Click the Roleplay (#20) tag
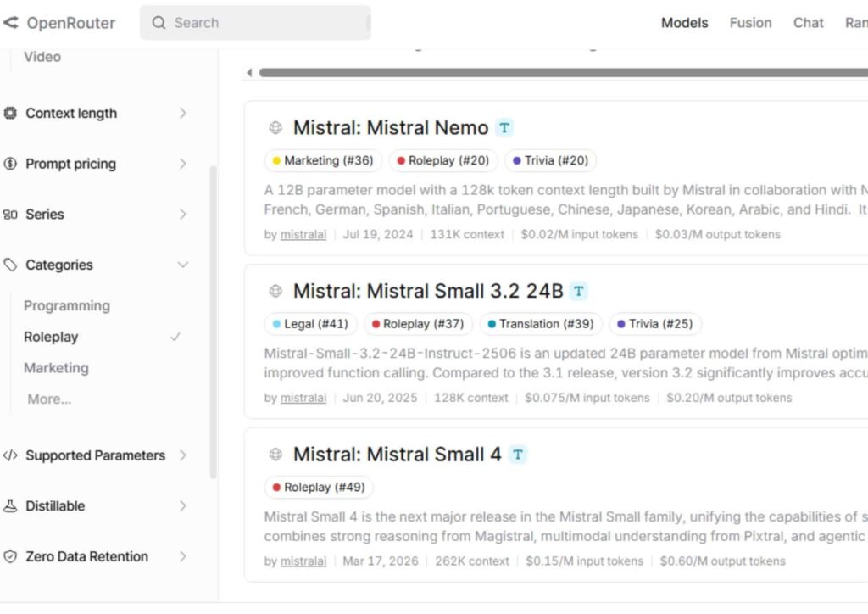 pos(443,160)
